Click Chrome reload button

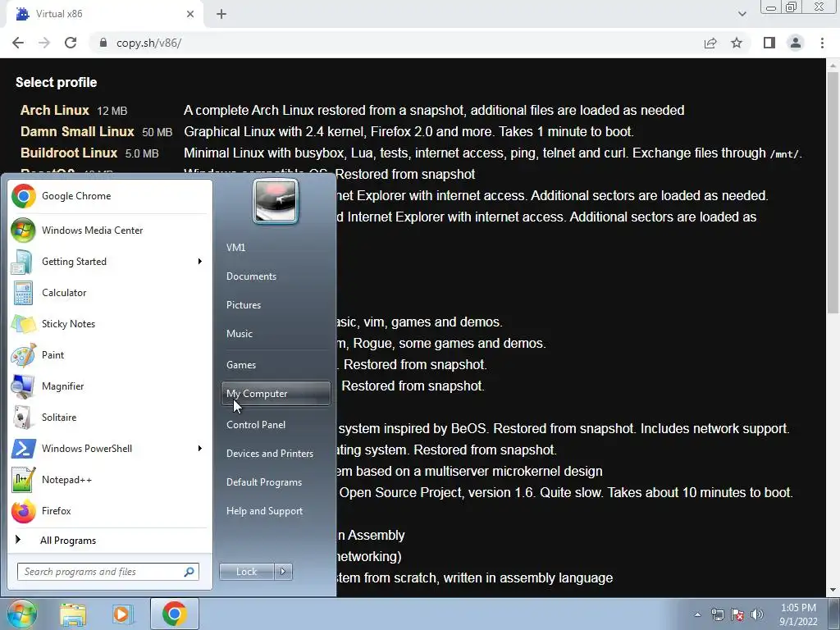[71, 43]
